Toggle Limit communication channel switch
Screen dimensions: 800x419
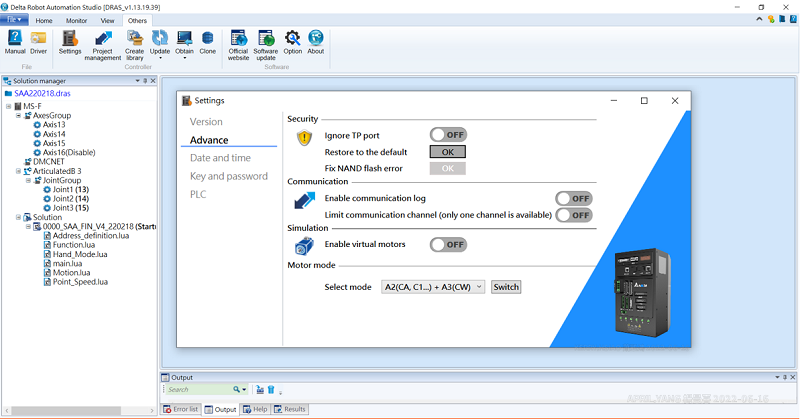coord(573,215)
